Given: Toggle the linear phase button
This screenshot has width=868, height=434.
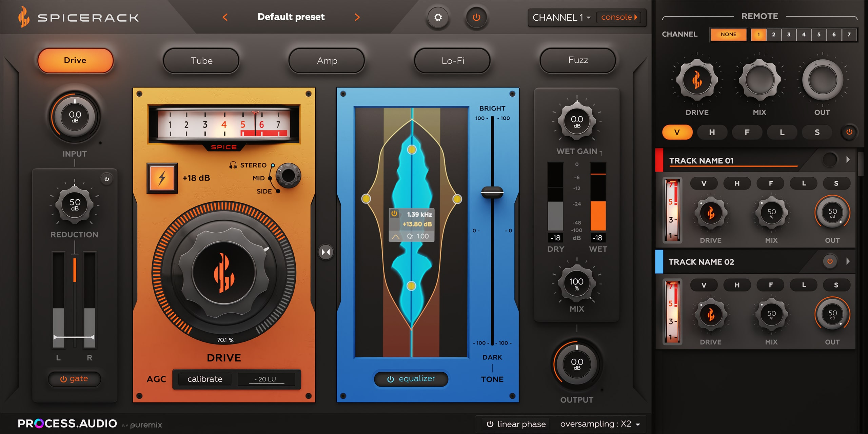Looking at the screenshot, I should [516, 424].
